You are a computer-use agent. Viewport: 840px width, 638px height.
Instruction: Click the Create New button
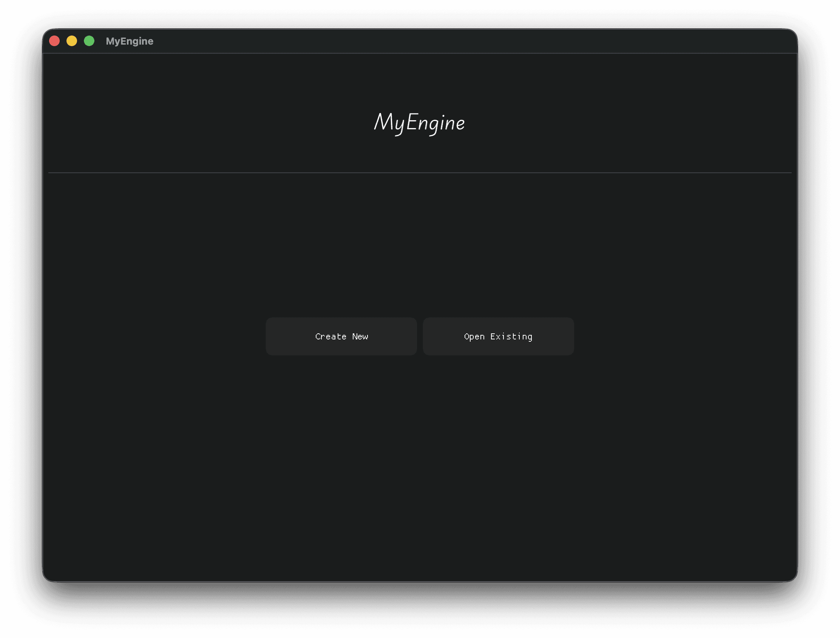coord(341,336)
